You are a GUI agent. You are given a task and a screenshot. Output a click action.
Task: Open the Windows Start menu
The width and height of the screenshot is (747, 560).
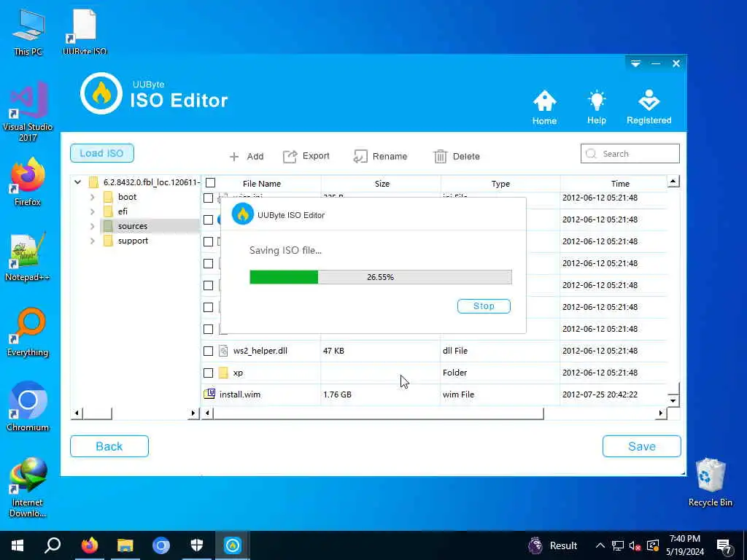pos(18,545)
